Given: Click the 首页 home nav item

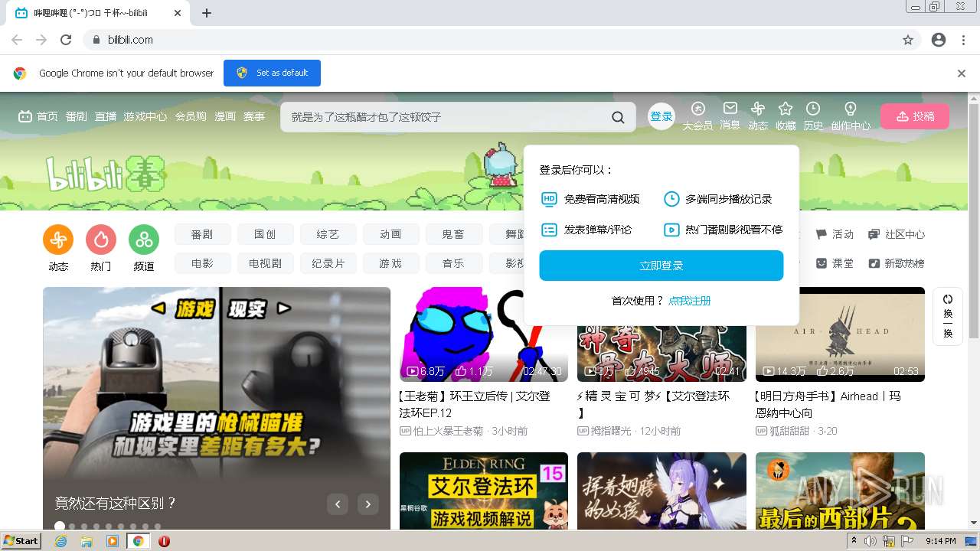Looking at the screenshot, I should coord(38,116).
